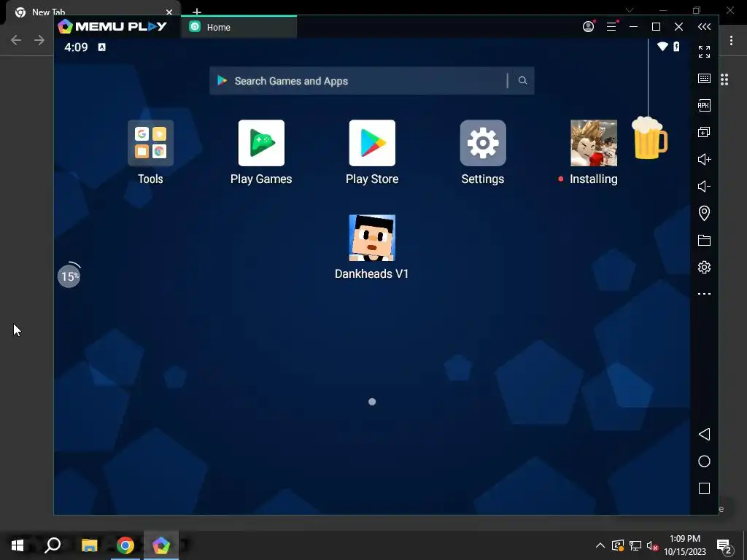Open a new Chrome tab
747x560 pixels.
[x=197, y=11]
